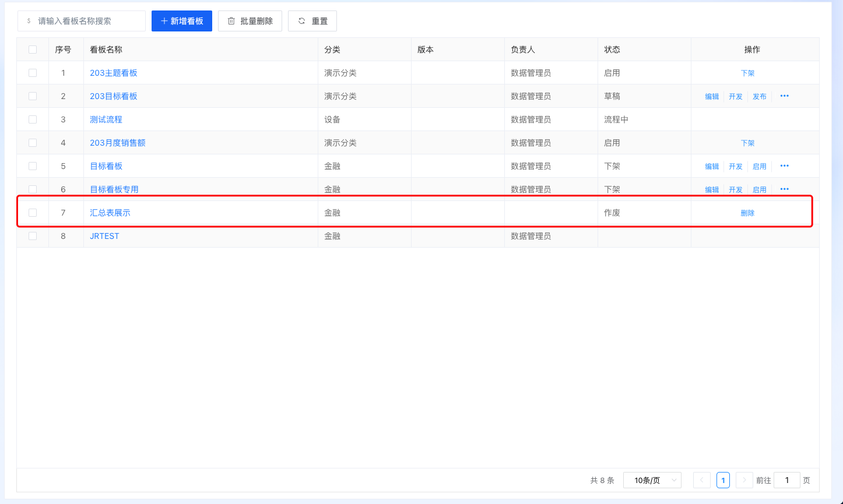Open the 测试流程 board link
The height and width of the screenshot is (504, 843).
click(106, 119)
